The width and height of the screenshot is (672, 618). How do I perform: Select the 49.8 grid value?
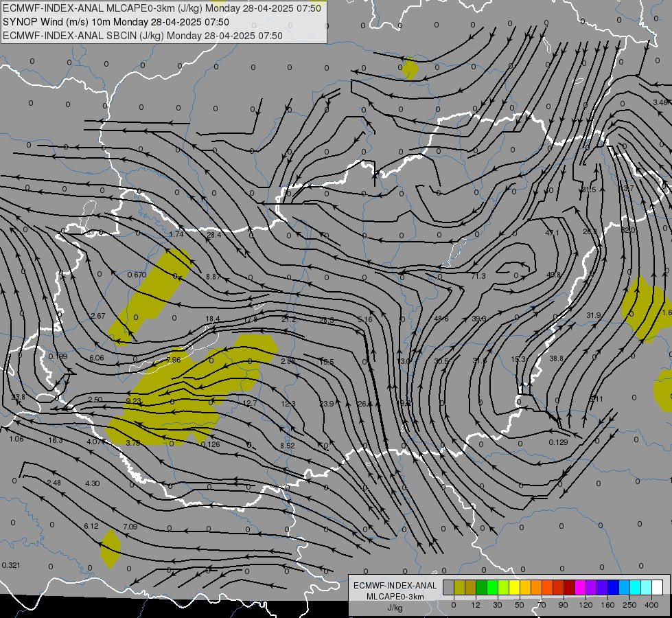553,275
